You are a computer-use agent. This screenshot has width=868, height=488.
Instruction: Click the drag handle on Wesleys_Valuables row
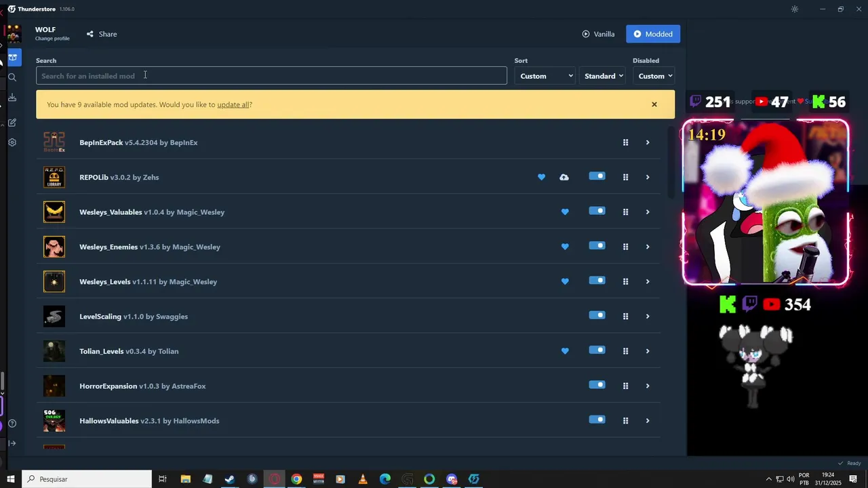625,212
